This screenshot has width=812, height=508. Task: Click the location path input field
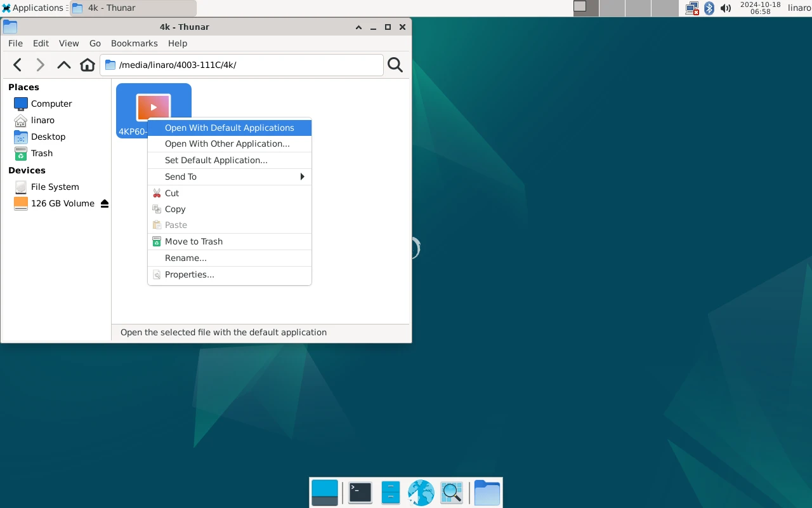242,65
